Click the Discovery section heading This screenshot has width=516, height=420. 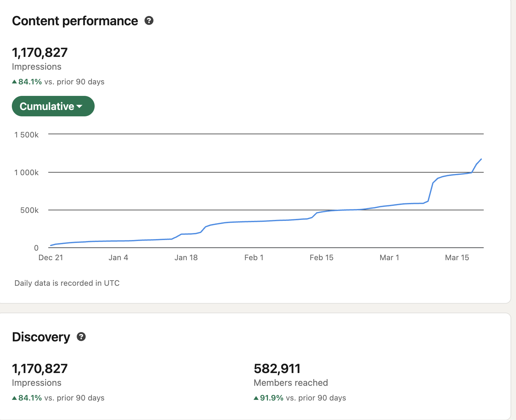coord(41,337)
